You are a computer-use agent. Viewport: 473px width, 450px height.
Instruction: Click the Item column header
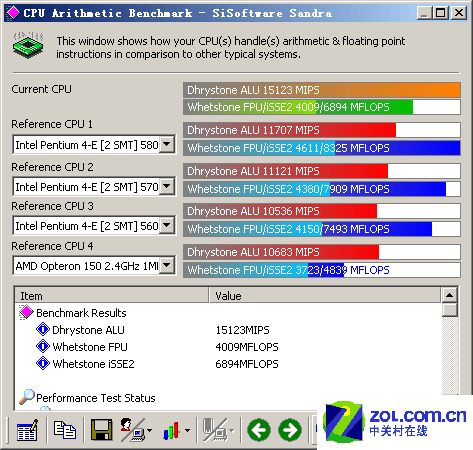(112, 295)
